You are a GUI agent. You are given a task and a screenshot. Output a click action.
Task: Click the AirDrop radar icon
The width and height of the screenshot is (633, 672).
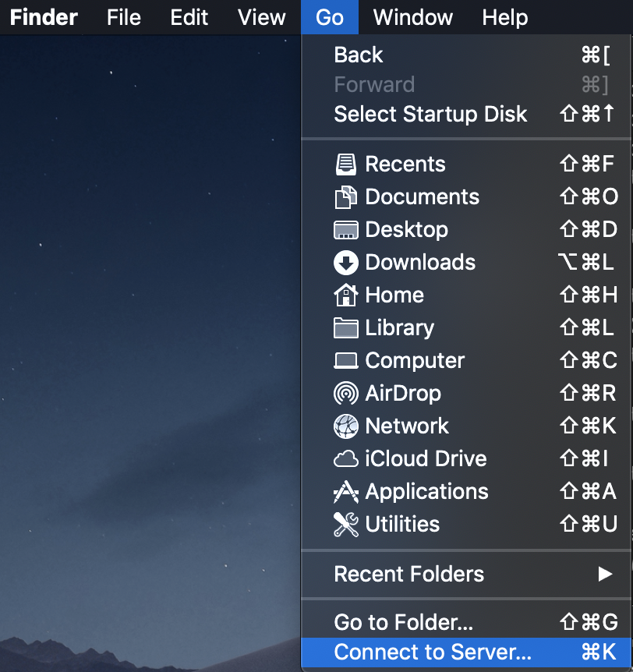(x=345, y=394)
